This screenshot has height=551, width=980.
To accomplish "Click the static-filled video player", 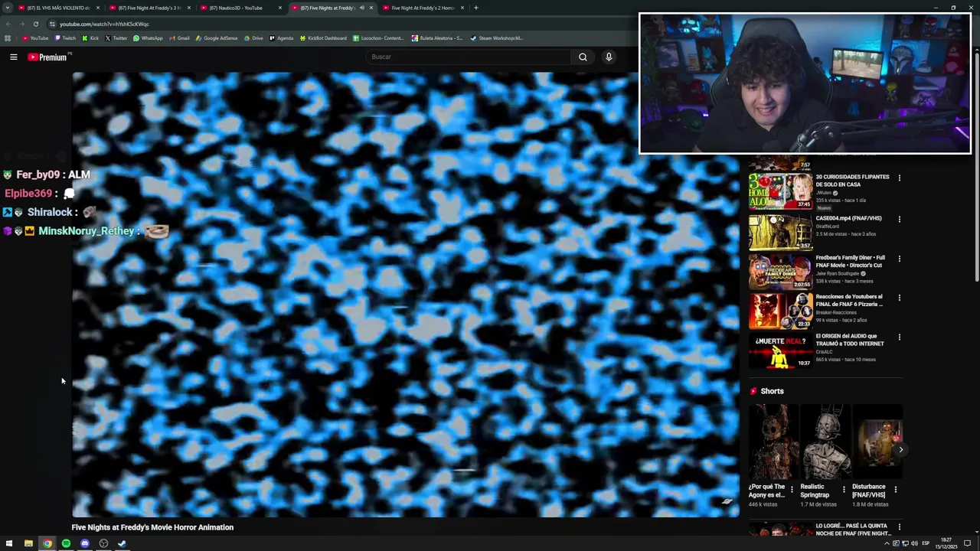I will [406, 295].
